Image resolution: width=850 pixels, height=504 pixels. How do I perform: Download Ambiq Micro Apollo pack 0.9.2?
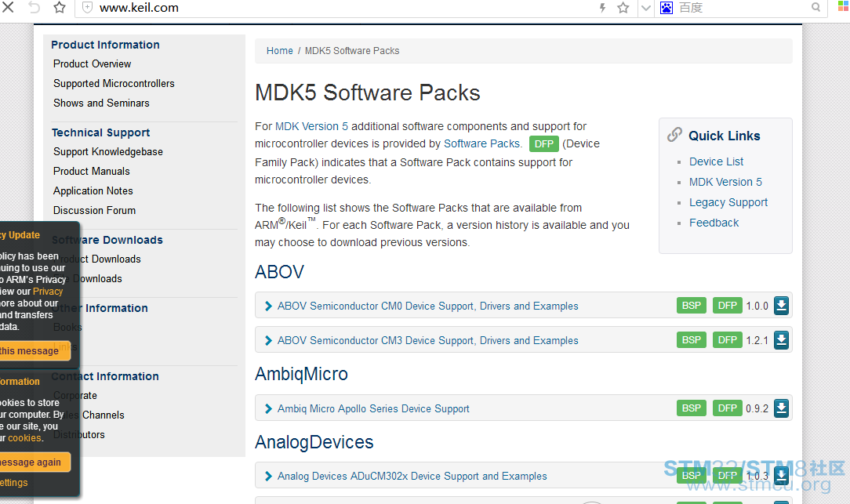(781, 408)
